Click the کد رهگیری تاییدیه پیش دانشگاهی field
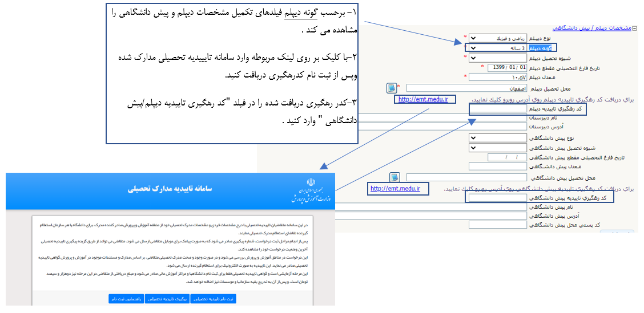Screen dimensions: 644x313 pos(498,198)
